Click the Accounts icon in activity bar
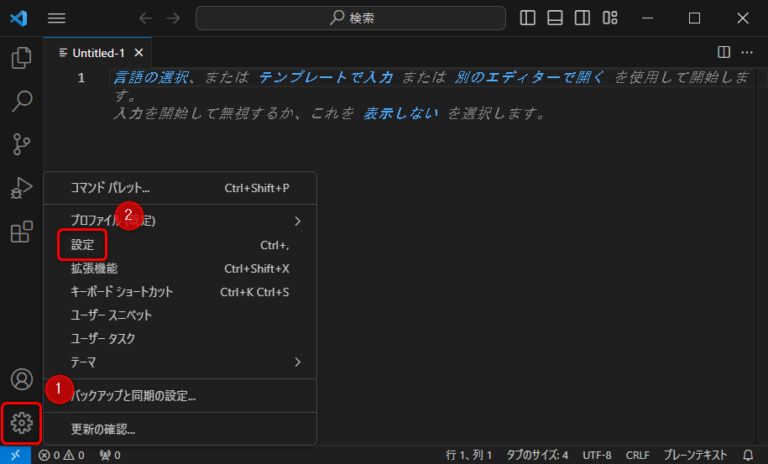The image size is (768, 464). 21,380
